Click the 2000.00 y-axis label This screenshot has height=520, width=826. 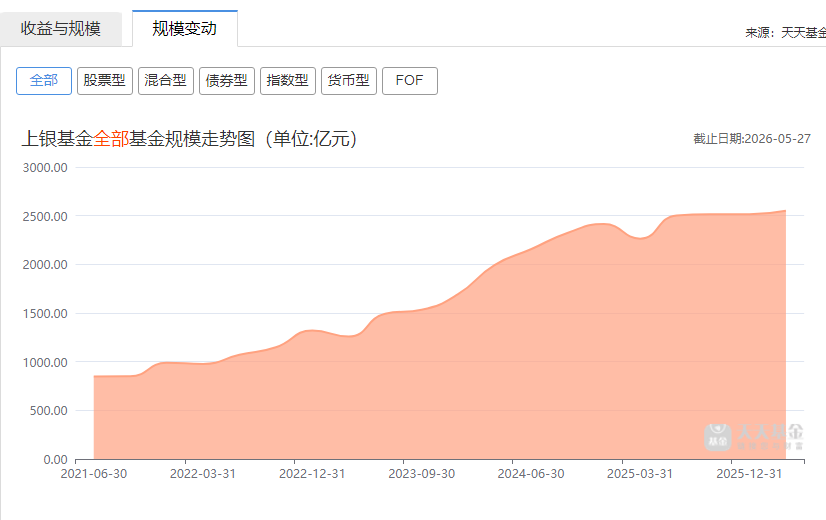coord(45,265)
